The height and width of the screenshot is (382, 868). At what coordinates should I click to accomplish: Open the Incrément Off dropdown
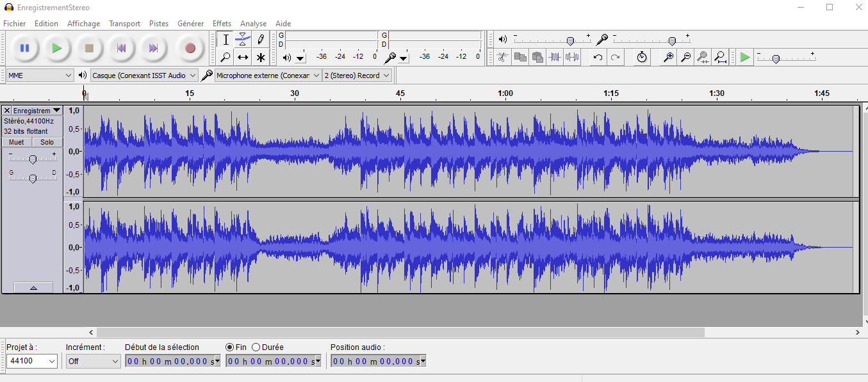point(93,362)
